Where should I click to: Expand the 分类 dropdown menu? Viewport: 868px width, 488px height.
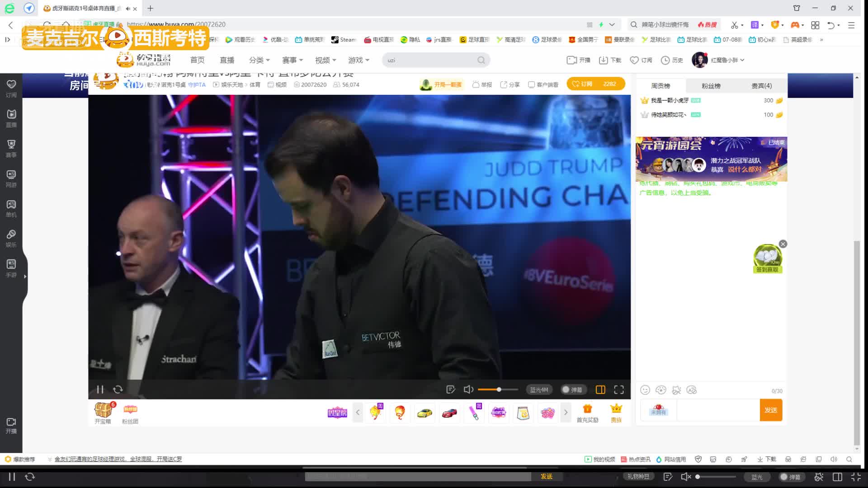(259, 60)
